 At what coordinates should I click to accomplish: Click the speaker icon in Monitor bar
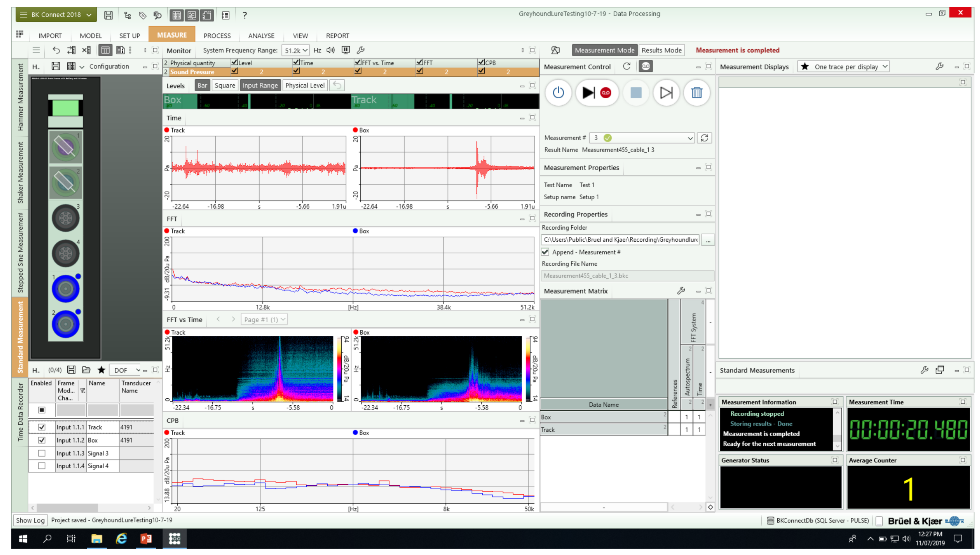[331, 50]
